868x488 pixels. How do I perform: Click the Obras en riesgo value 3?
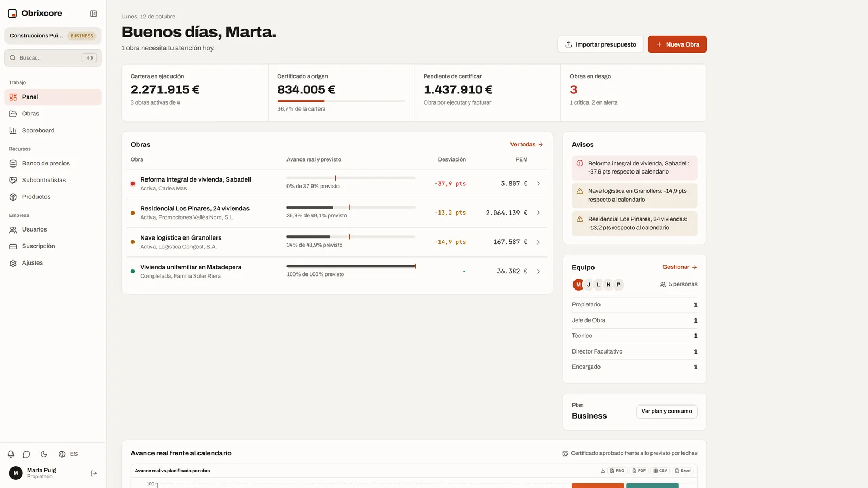tap(573, 89)
